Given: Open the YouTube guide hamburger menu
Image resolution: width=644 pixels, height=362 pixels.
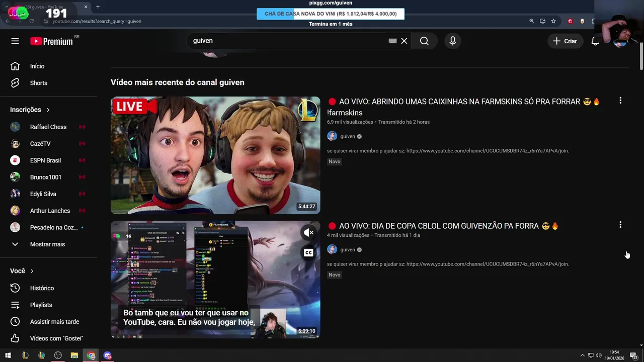Looking at the screenshot, I should [x=15, y=41].
